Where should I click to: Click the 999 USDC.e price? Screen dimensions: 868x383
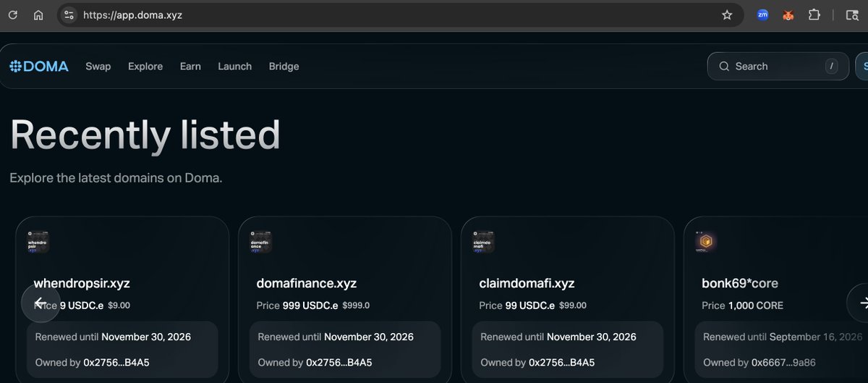click(x=310, y=306)
